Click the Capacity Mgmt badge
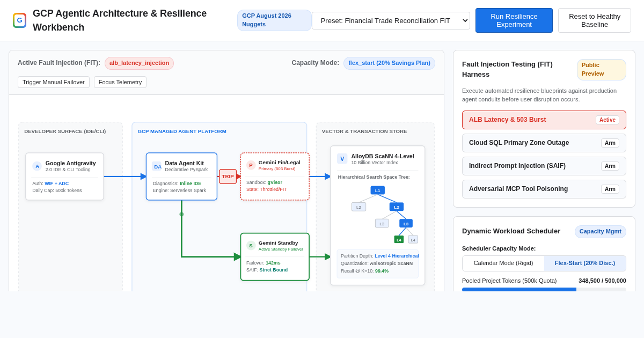 [x=601, y=232]
